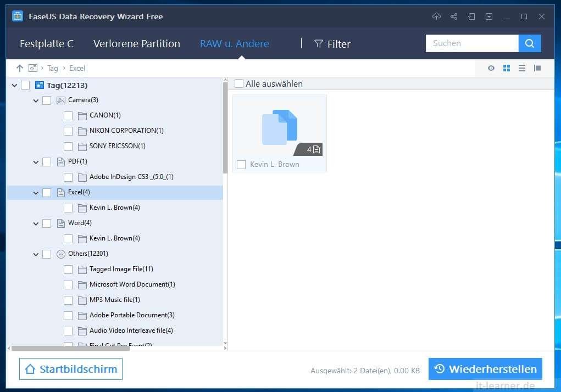Click the Startbildschirm button
Image resolution: width=561 pixels, height=392 pixels.
(70, 368)
